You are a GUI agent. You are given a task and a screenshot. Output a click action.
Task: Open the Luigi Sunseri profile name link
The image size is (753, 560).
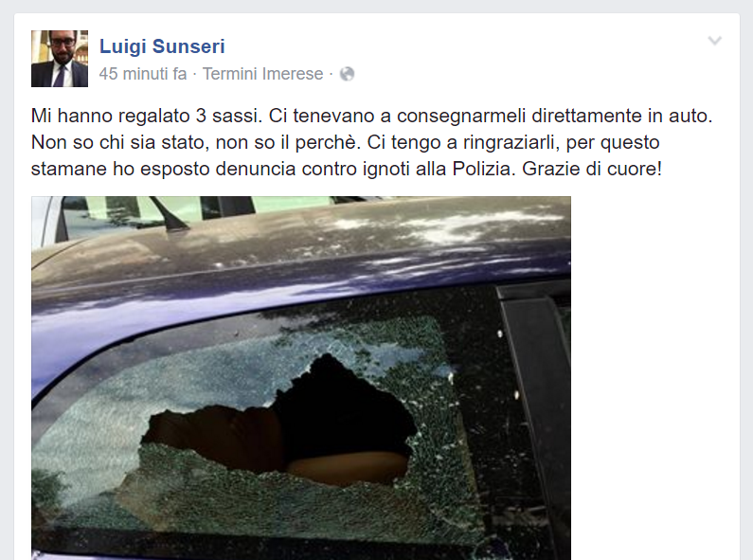[162, 46]
